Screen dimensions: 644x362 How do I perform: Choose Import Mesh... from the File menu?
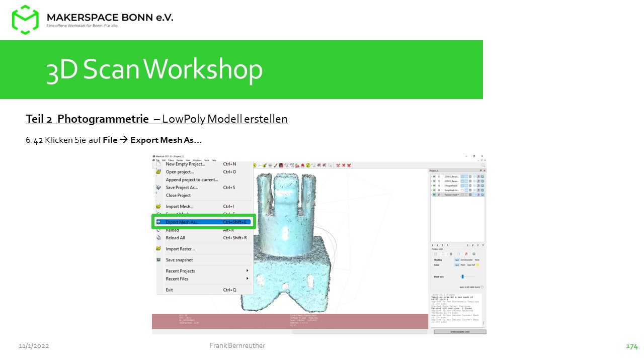tap(180, 206)
